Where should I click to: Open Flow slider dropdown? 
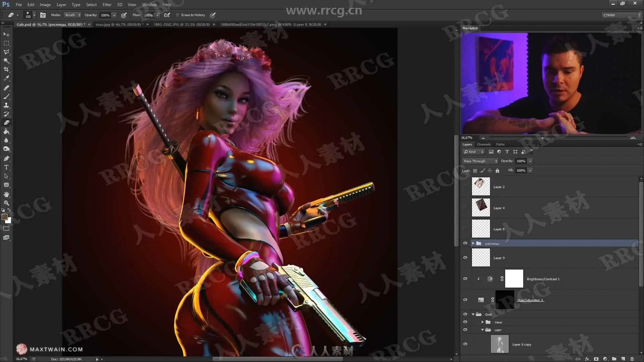(157, 15)
